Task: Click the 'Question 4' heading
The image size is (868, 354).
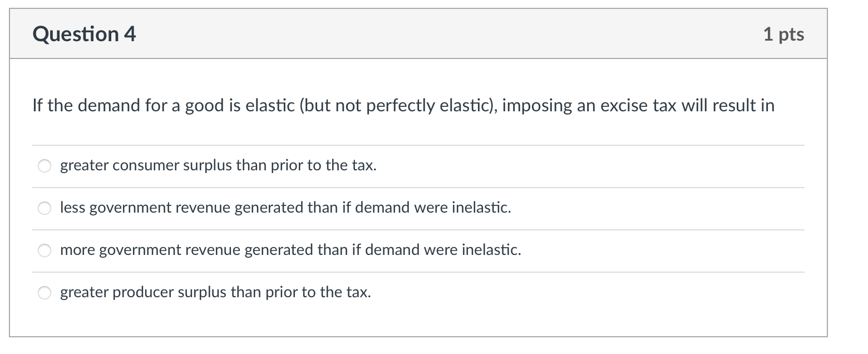Action: (84, 35)
